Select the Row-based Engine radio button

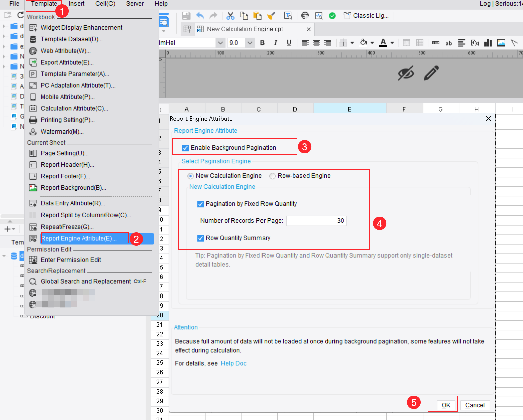(x=273, y=176)
